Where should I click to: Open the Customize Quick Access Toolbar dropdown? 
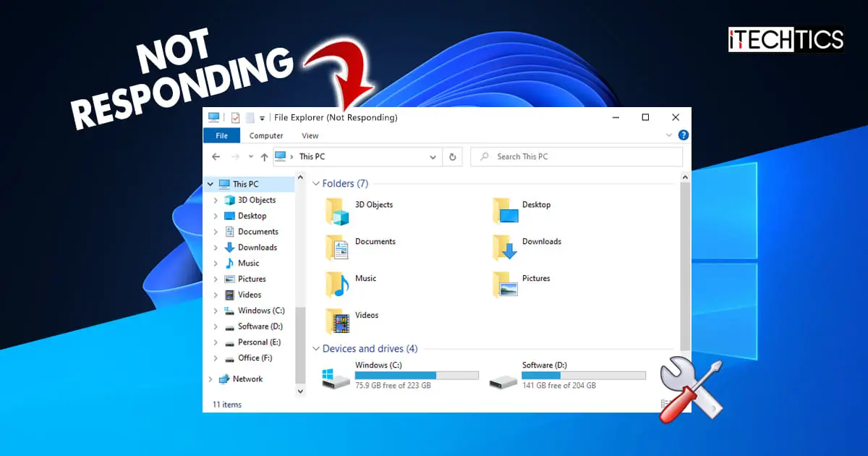pos(262,118)
